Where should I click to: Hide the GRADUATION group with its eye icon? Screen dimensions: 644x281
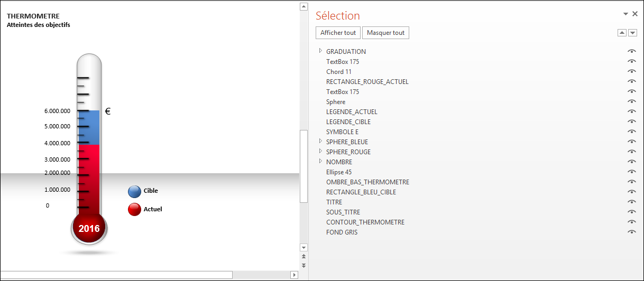631,51
